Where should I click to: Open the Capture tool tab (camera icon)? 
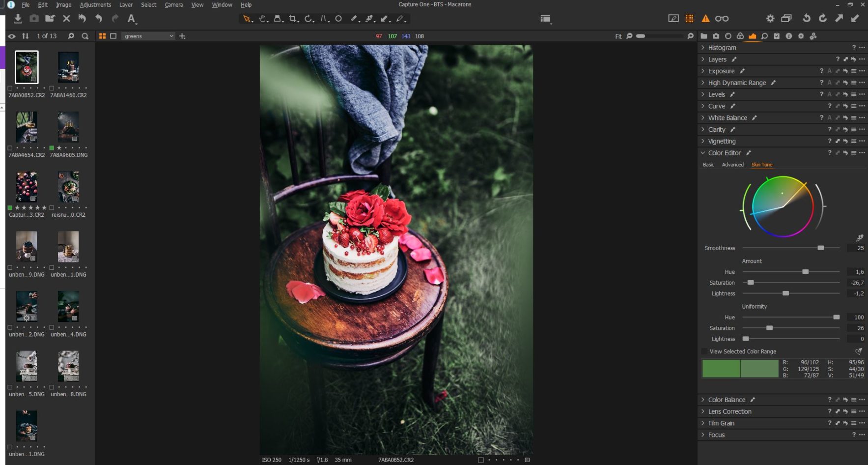(716, 36)
